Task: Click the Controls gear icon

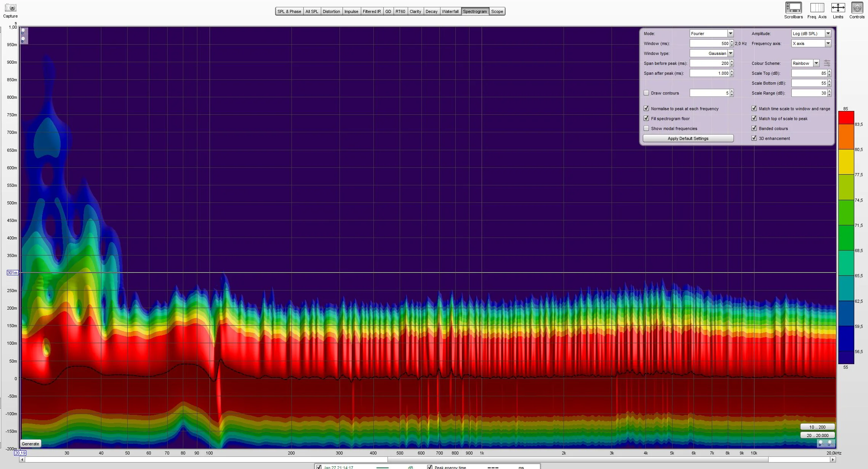Action: (857, 8)
